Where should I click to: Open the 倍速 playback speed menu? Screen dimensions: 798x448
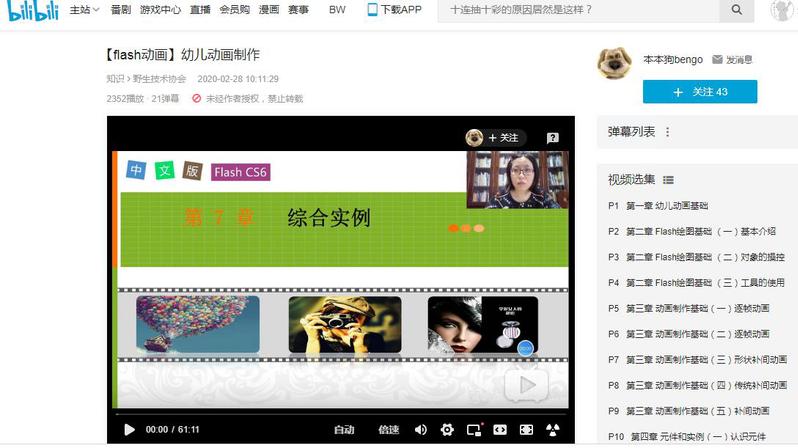coord(388,430)
